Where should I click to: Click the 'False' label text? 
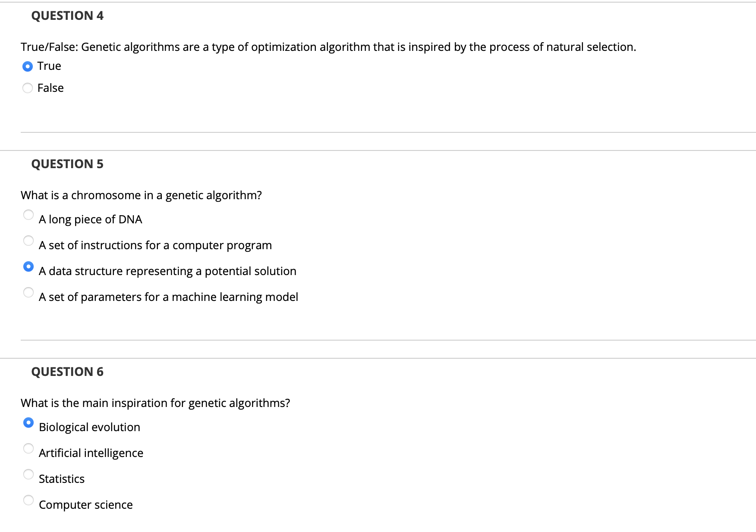click(x=50, y=88)
